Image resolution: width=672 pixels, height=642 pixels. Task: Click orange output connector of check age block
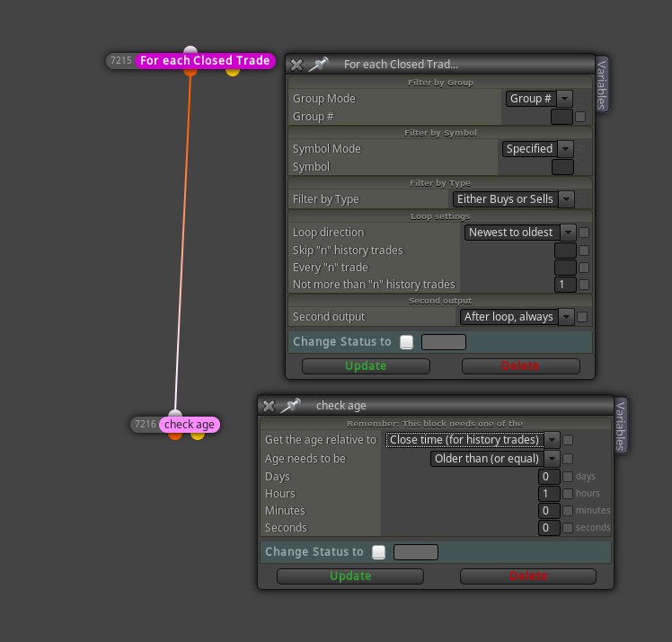click(175, 435)
